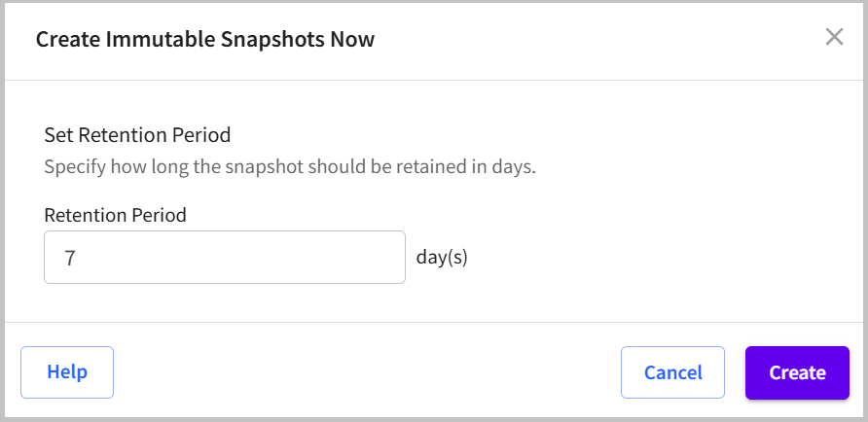The image size is (868, 422).
Task: Click the dialog title text
Action: (x=204, y=39)
